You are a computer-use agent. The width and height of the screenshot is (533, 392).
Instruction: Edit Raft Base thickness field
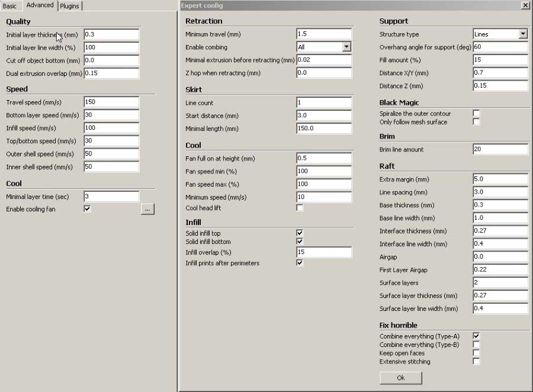coord(500,205)
